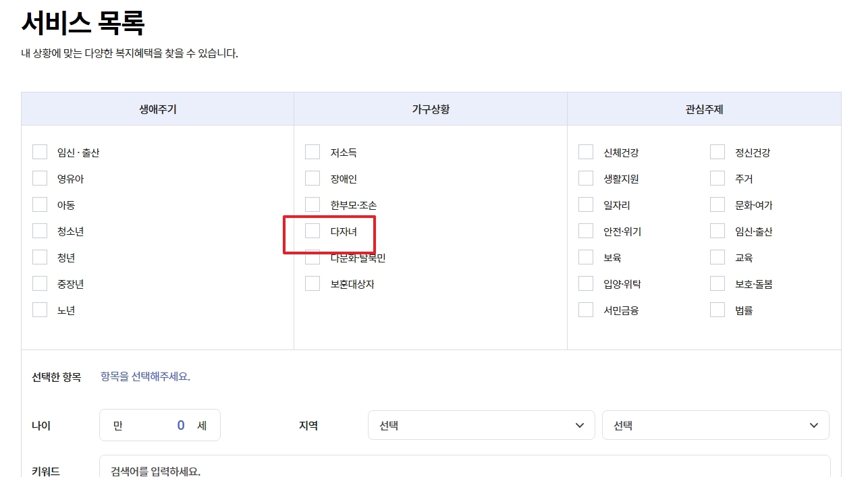The width and height of the screenshot is (868, 477).
Task: Enable the 보훈대상자 checkbox
Action: pos(313,283)
